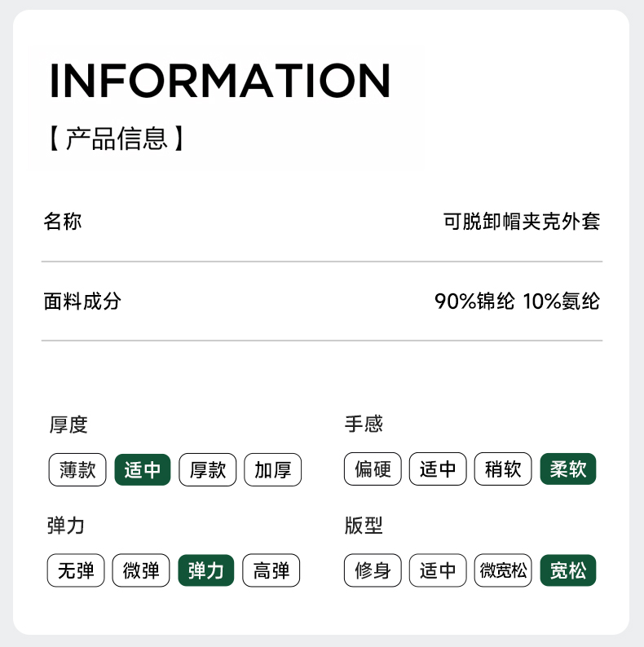The image size is (644, 647).
Task: Choose the 无弹 elasticity option
Action: [76, 571]
